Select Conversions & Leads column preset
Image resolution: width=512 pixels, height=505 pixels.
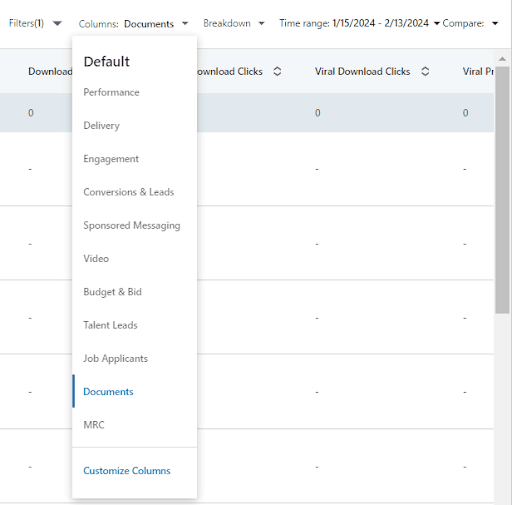[x=134, y=192]
